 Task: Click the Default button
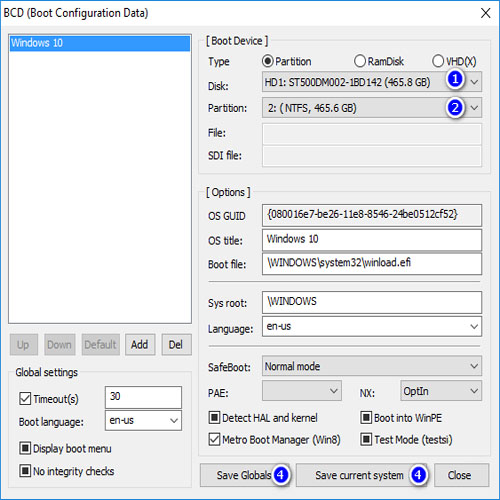pos(101,345)
